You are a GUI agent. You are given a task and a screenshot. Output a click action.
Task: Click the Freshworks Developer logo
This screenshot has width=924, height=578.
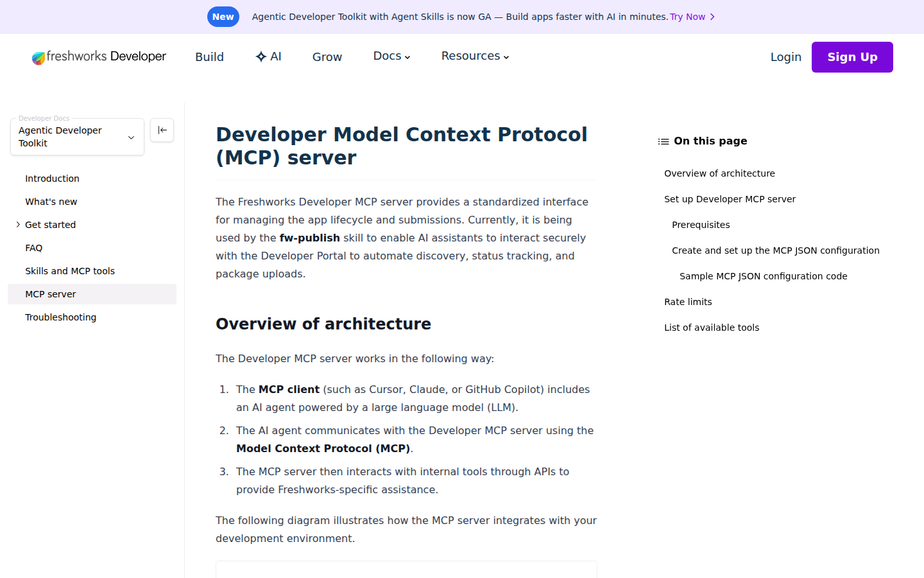coord(99,57)
